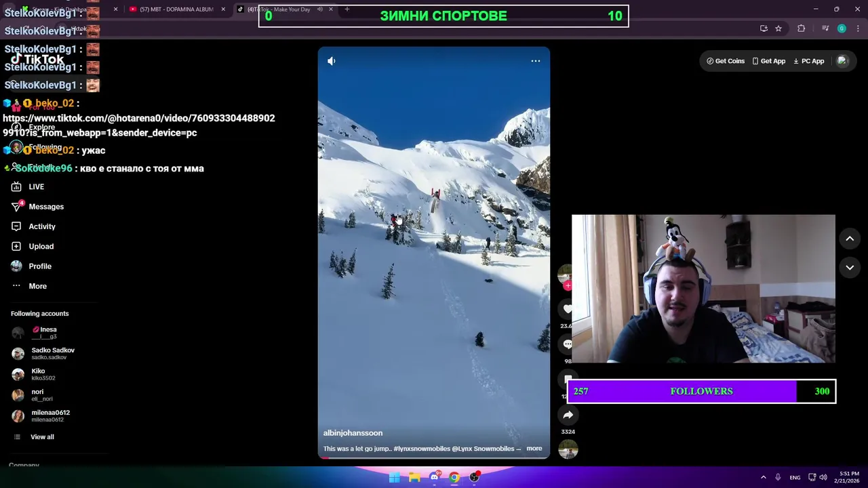The width and height of the screenshot is (868, 488).
Task: Open the Chrome three-dot menu
Action: 859,28
